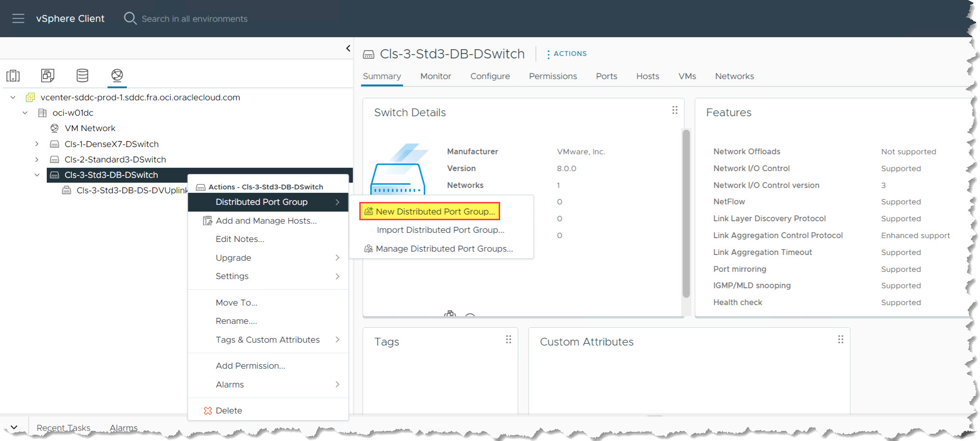Choose Import Distributed Port Group...
Viewport: 980px width, 441px height.
coord(440,230)
